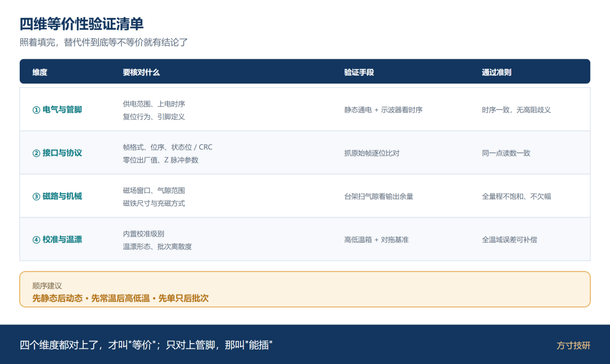610x364 pixels.
Task: Click the line 供电范围、上电时序
Action: click(x=154, y=104)
